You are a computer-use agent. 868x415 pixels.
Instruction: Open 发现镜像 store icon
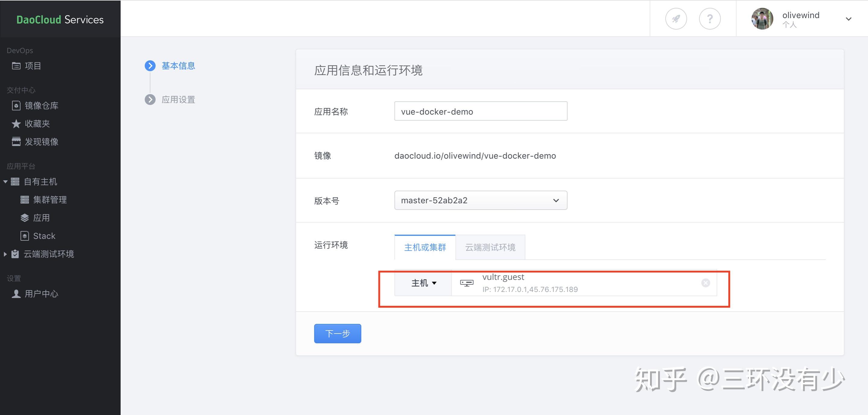16,141
